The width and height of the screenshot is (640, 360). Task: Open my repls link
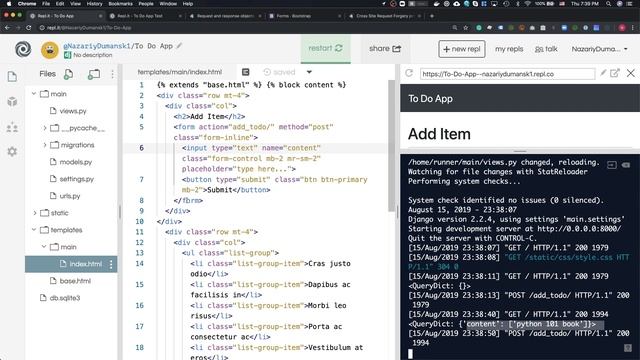click(x=509, y=49)
